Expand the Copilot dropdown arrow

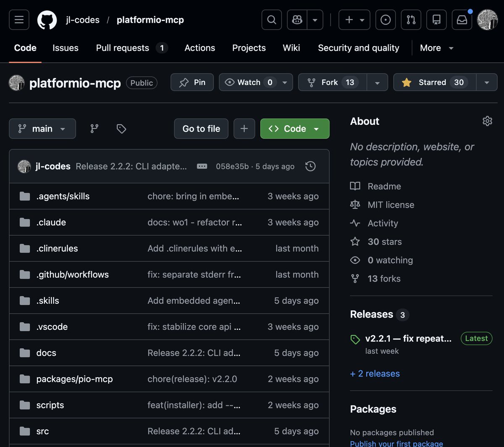315,20
